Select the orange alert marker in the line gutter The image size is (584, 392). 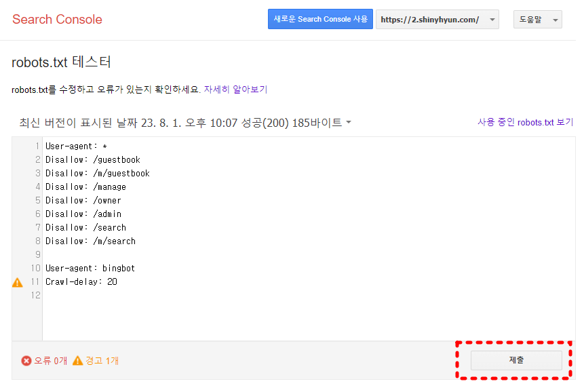[17, 281]
